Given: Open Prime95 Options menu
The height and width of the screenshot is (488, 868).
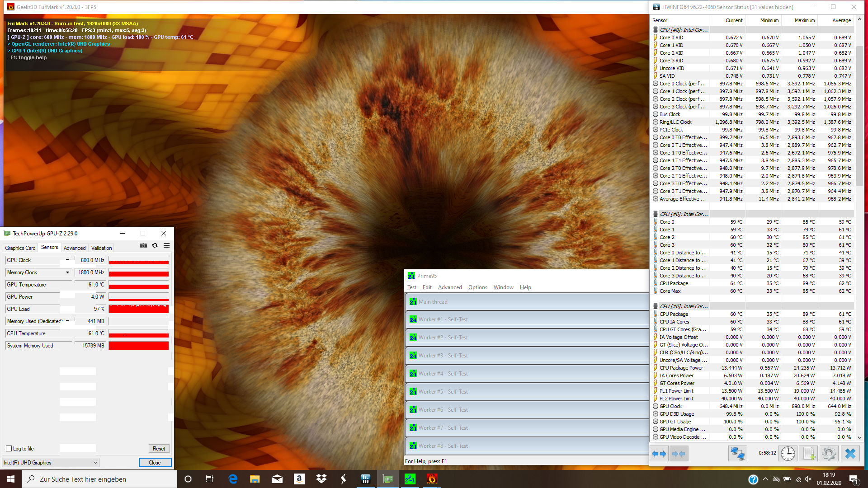Looking at the screenshot, I should [x=477, y=287].
